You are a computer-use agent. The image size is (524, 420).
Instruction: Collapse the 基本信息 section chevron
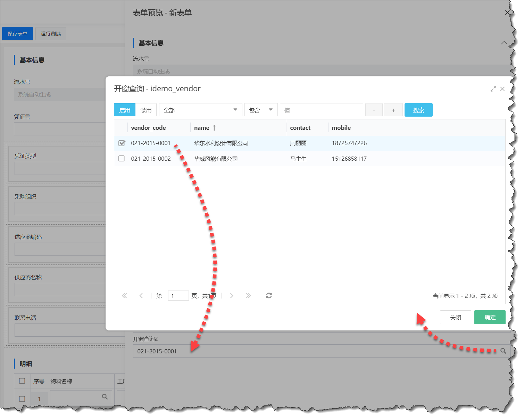click(504, 43)
